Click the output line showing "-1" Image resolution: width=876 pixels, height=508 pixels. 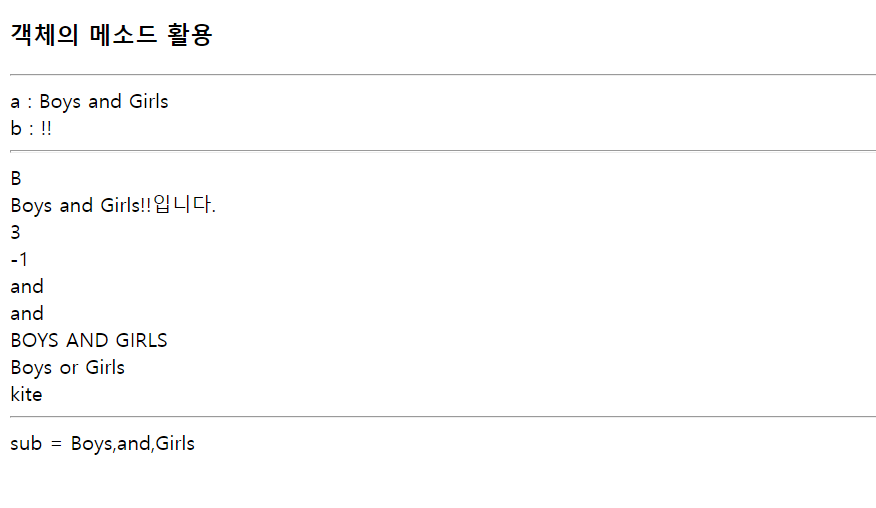click(20, 260)
